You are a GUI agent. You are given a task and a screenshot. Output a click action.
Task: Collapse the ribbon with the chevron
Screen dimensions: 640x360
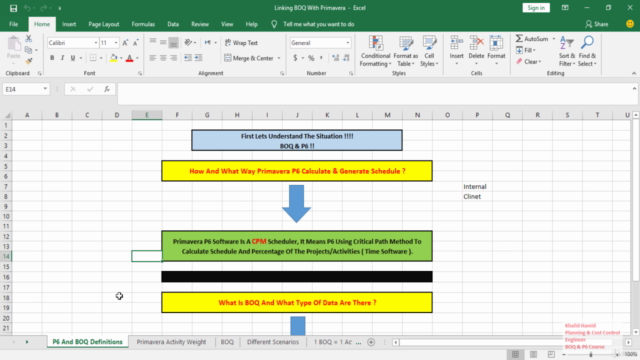(634, 73)
